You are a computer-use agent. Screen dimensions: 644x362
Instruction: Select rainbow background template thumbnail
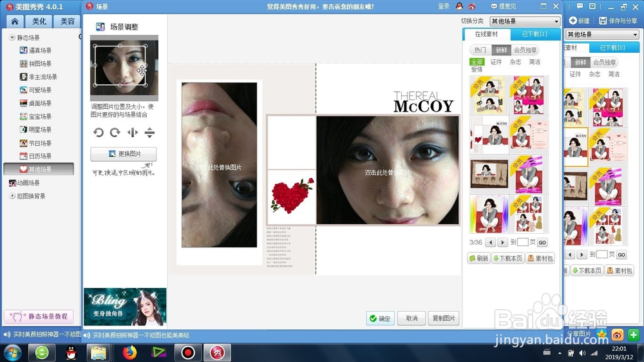click(489, 214)
